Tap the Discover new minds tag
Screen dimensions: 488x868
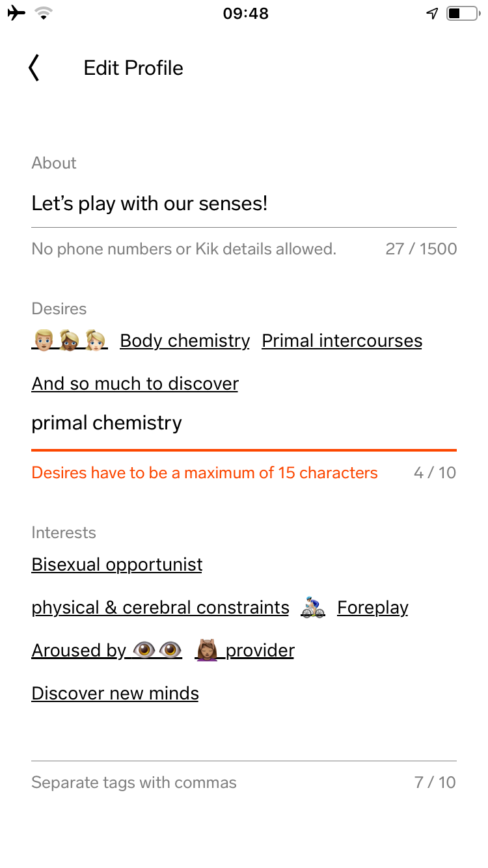[115, 693]
